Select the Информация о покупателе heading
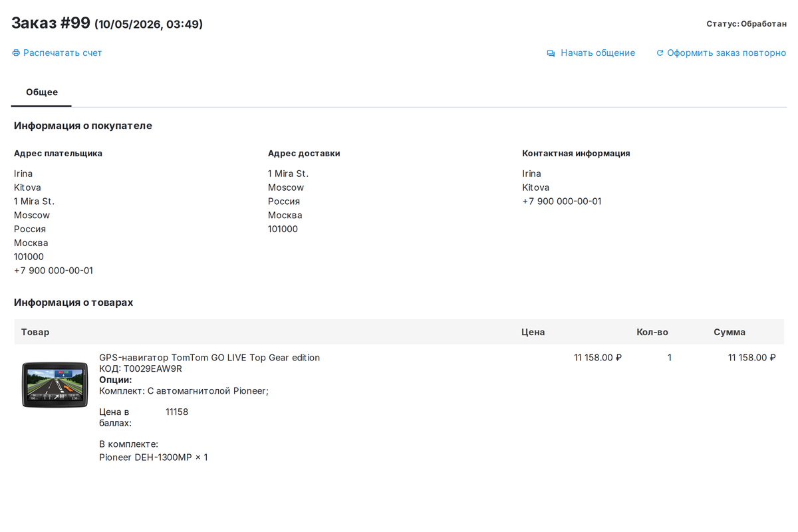The width and height of the screenshot is (798, 532). [x=83, y=126]
